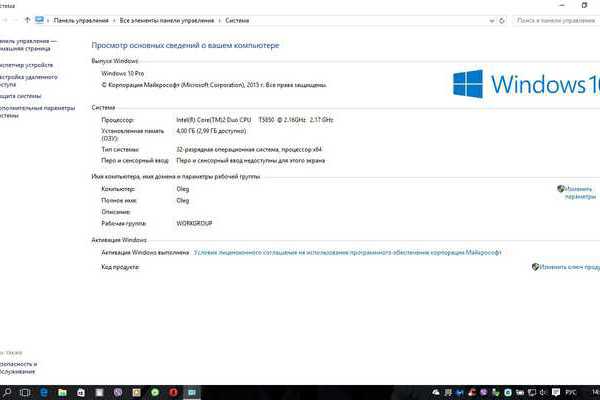Open the volume speaker icon in the tray

click(543, 392)
